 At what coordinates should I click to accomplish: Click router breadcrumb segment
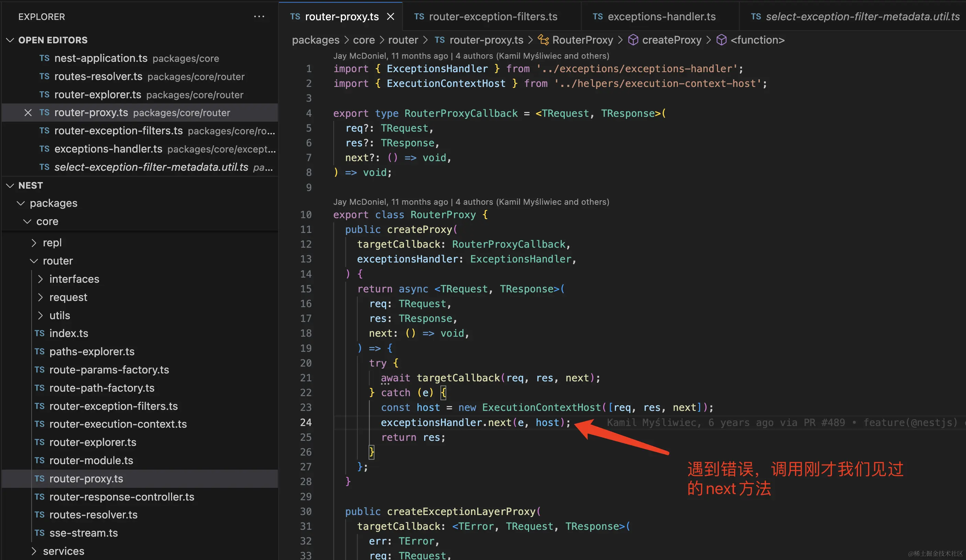pyautogui.click(x=403, y=40)
